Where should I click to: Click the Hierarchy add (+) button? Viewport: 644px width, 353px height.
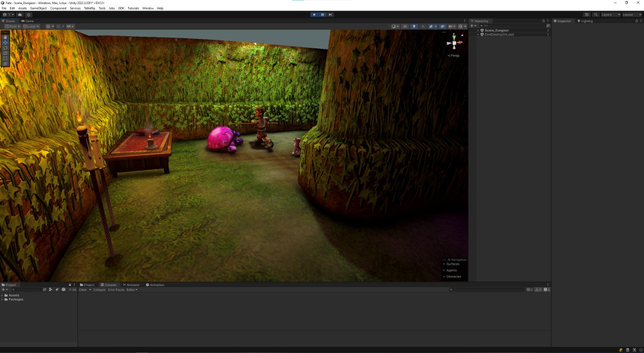tap(473, 26)
